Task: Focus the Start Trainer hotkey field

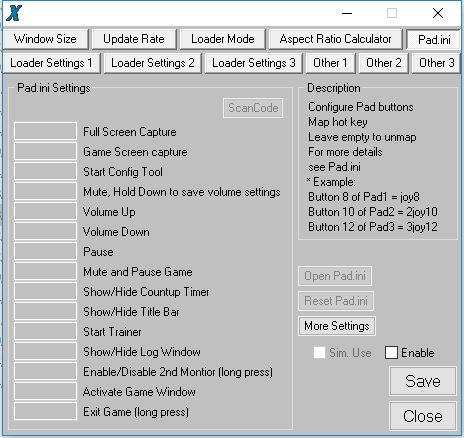Action: (45, 331)
